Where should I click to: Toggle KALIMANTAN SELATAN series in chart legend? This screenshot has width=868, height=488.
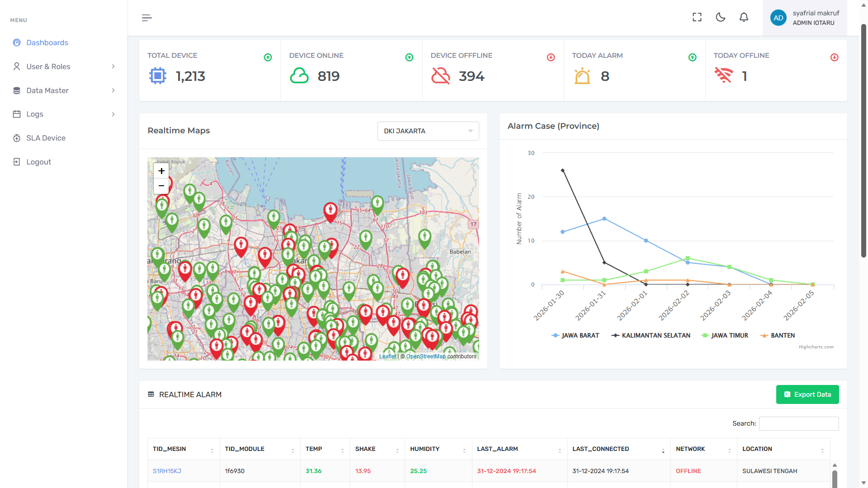(651, 335)
